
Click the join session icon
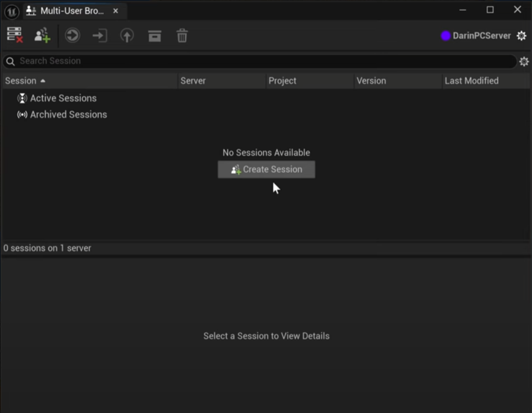pos(100,35)
